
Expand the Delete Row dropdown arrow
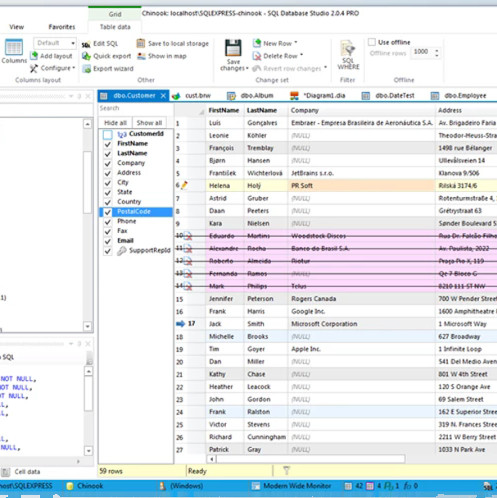[301, 55]
